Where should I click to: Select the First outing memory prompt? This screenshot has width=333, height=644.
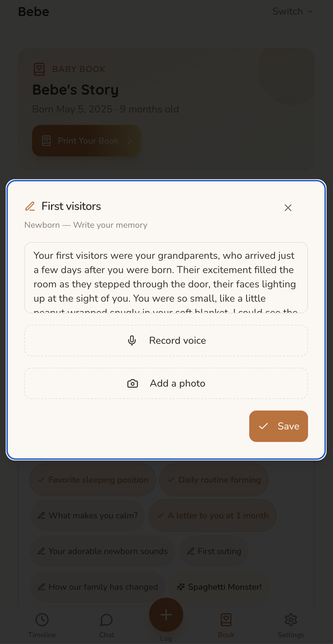[214, 551]
